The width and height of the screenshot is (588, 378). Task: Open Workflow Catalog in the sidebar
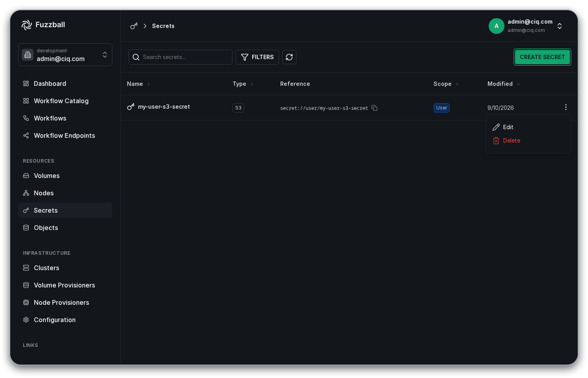point(65,101)
